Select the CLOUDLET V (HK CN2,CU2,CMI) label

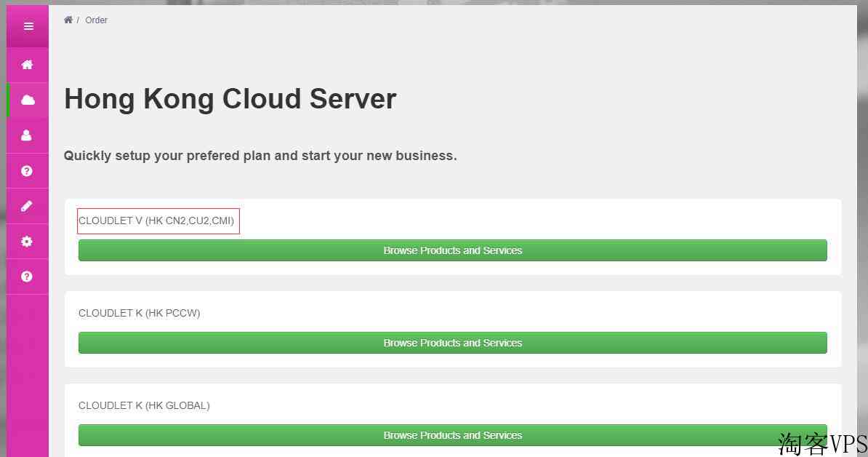pos(156,220)
